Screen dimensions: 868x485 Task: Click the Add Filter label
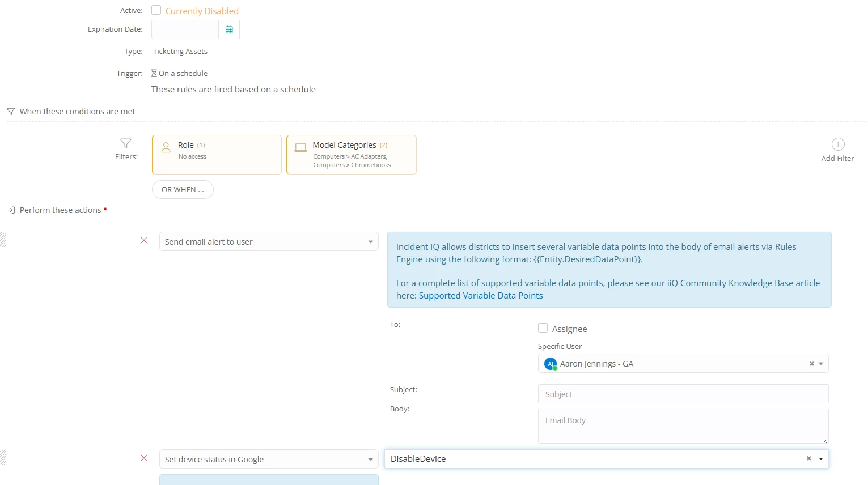click(837, 159)
